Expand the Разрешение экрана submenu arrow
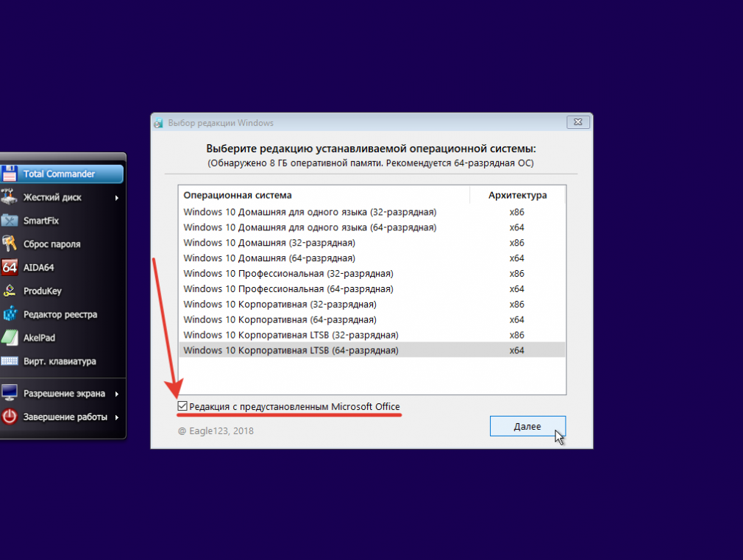This screenshot has height=560, width=743. (x=116, y=394)
